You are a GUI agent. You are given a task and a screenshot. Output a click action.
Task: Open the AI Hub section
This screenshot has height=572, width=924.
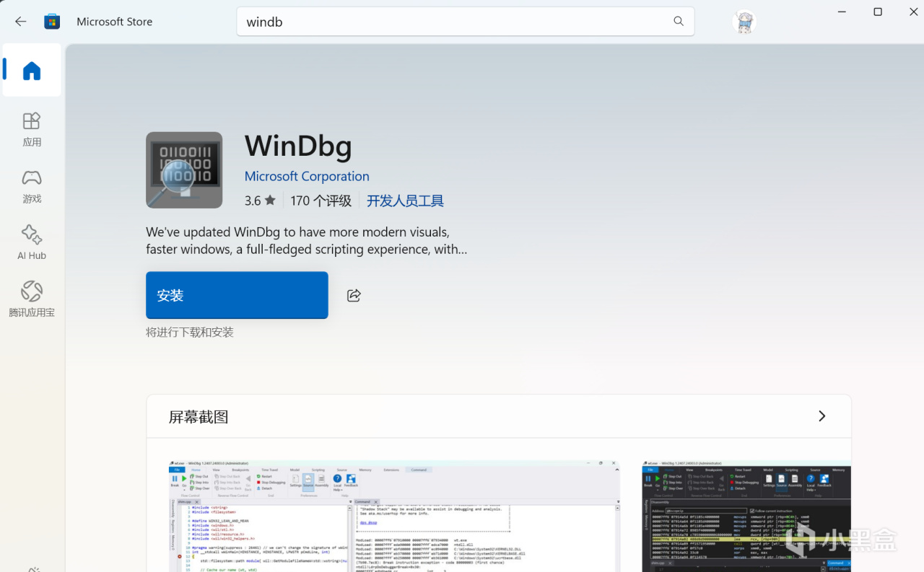point(32,243)
